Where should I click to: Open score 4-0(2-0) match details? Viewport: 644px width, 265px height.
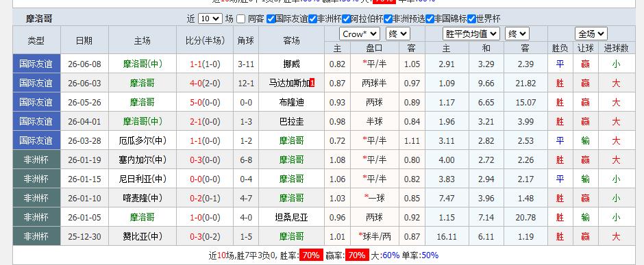point(205,84)
